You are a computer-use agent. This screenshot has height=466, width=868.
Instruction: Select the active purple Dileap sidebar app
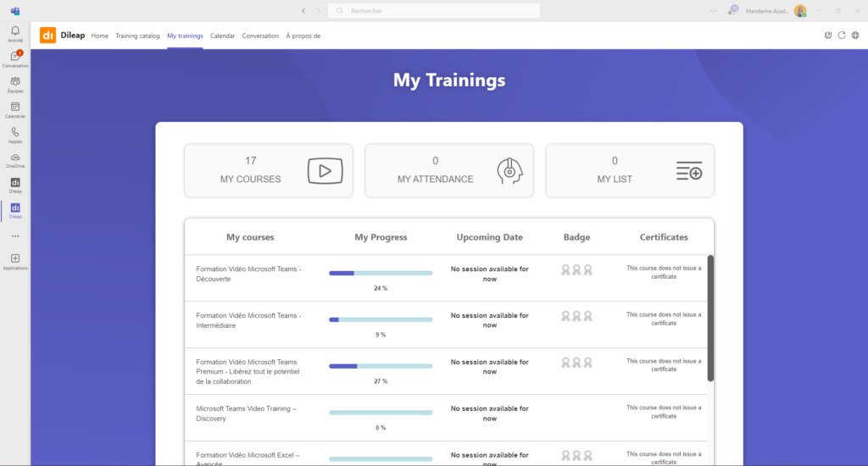click(15, 211)
